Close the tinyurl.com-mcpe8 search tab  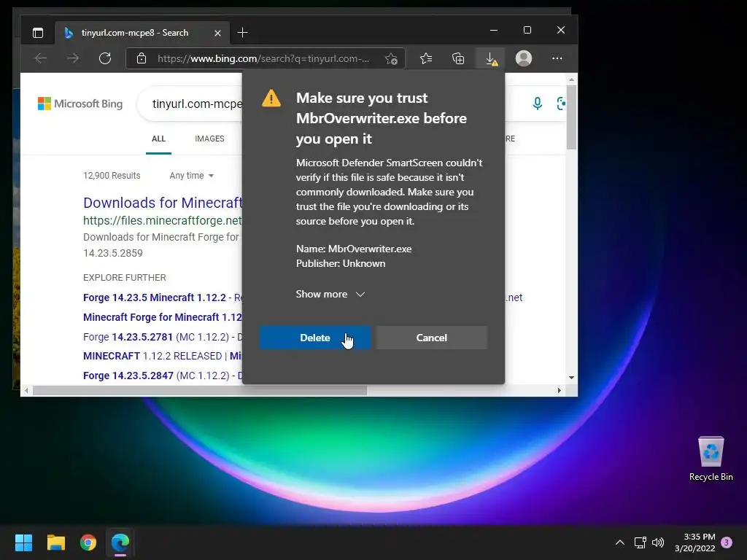[217, 33]
